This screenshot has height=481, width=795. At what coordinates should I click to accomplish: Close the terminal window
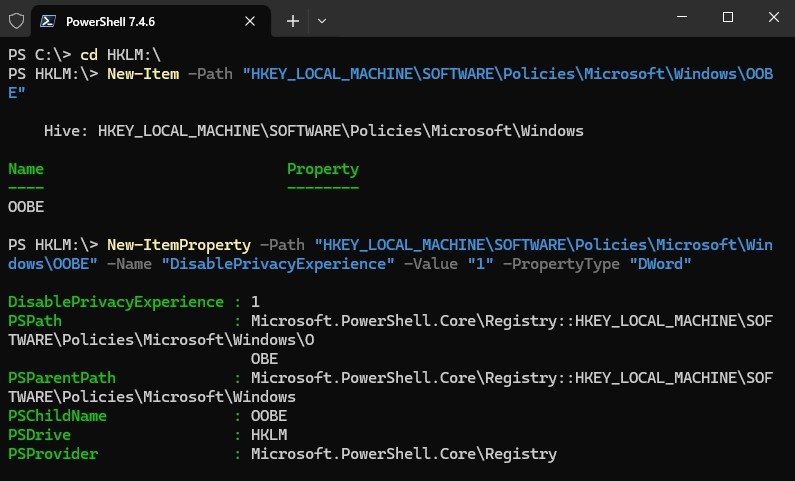tap(773, 17)
